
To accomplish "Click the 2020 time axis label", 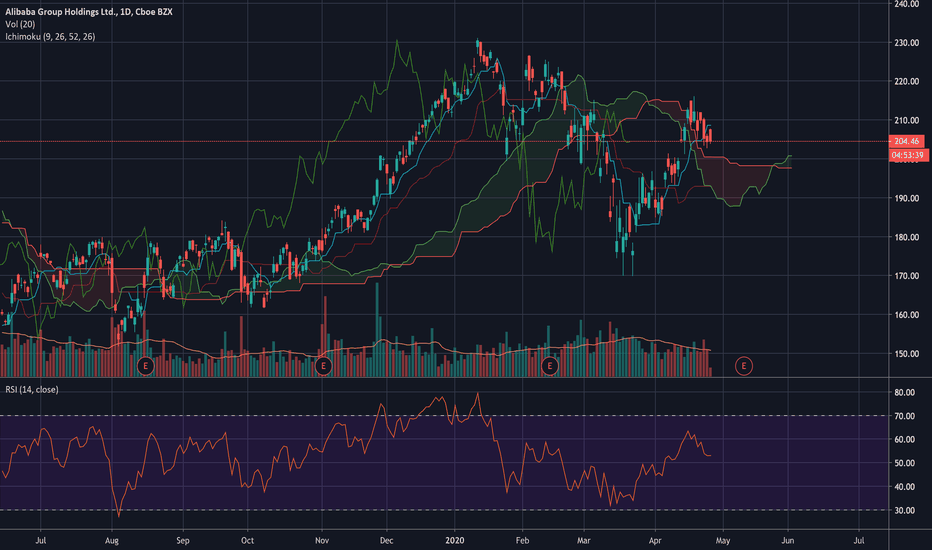I will [455, 540].
